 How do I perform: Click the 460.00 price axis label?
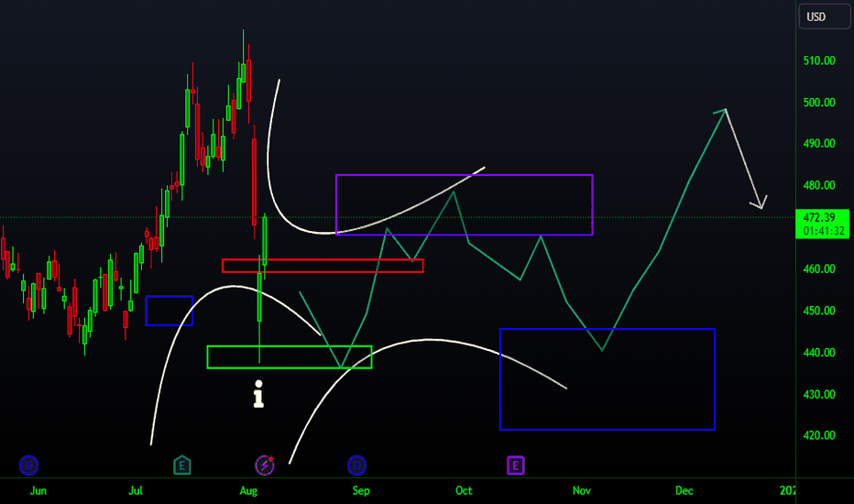[819, 268]
